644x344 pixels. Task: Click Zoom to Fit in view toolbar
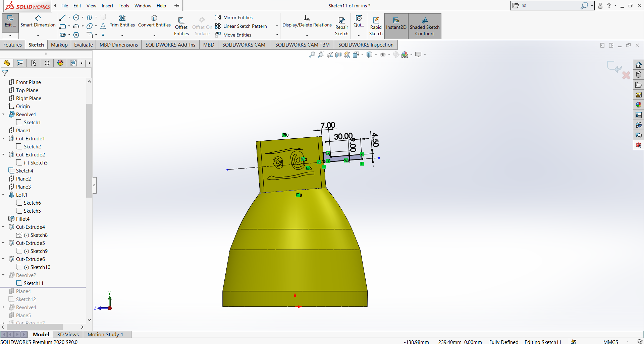(312, 55)
